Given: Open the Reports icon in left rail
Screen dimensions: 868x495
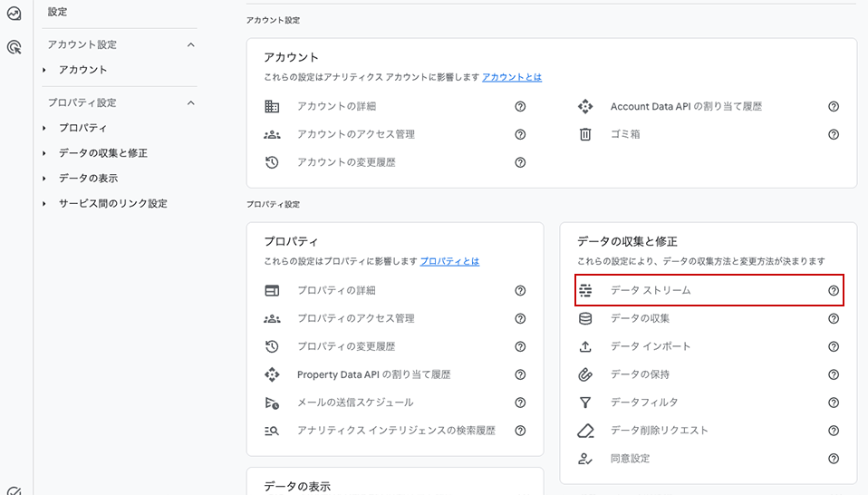Looking at the screenshot, I should pyautogui.click(x=14, y=14).
